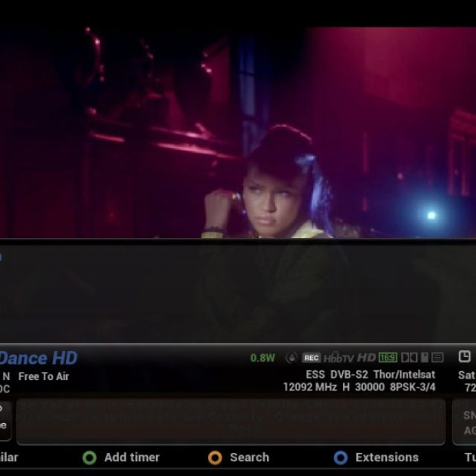This screenshot has width=476, height=476.
Task: Click the H polarization indicator
Action: tap(346, 387)
